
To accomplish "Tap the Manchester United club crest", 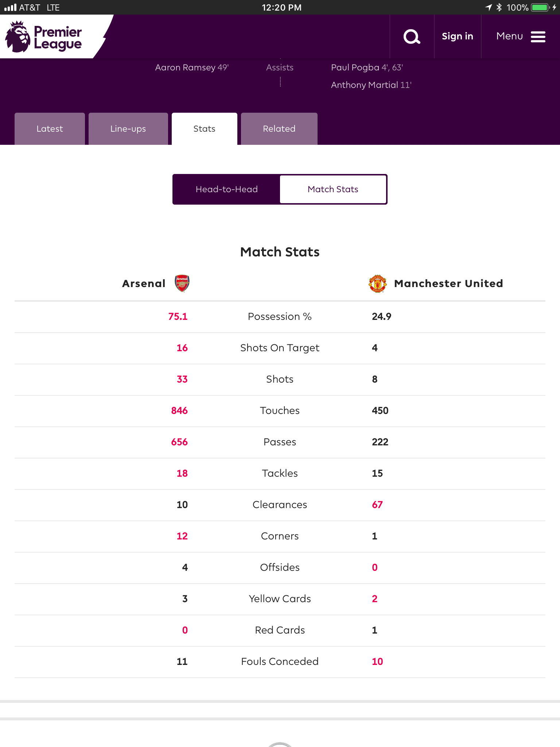I will coord(377,283).
